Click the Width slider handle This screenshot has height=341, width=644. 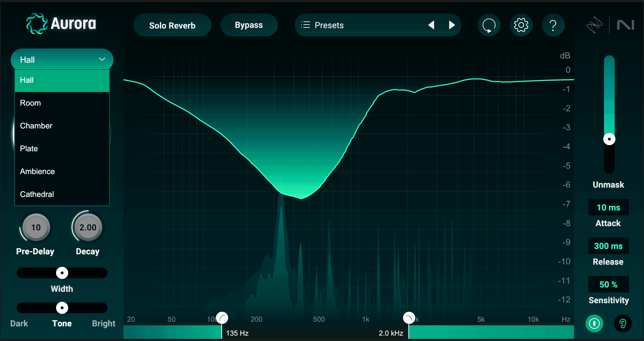tap(62, 273)
